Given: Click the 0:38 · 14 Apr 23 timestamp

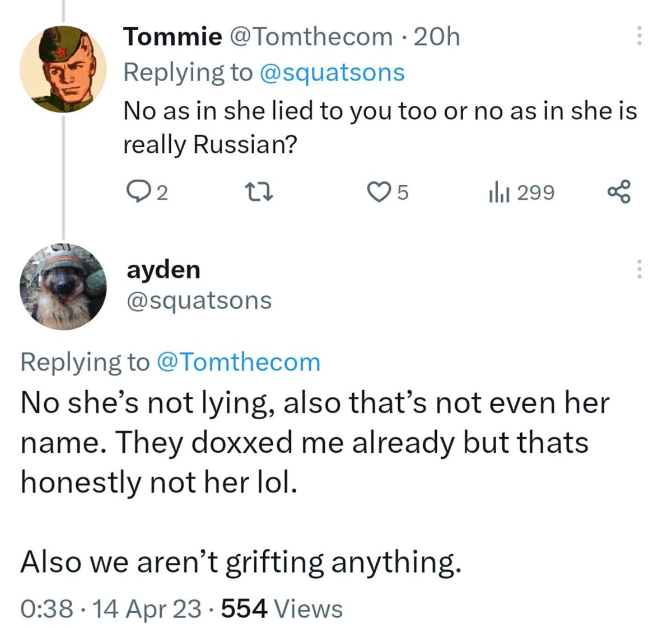Looking at the screenshot, I should pyautogui.click(x=110, y=608).
